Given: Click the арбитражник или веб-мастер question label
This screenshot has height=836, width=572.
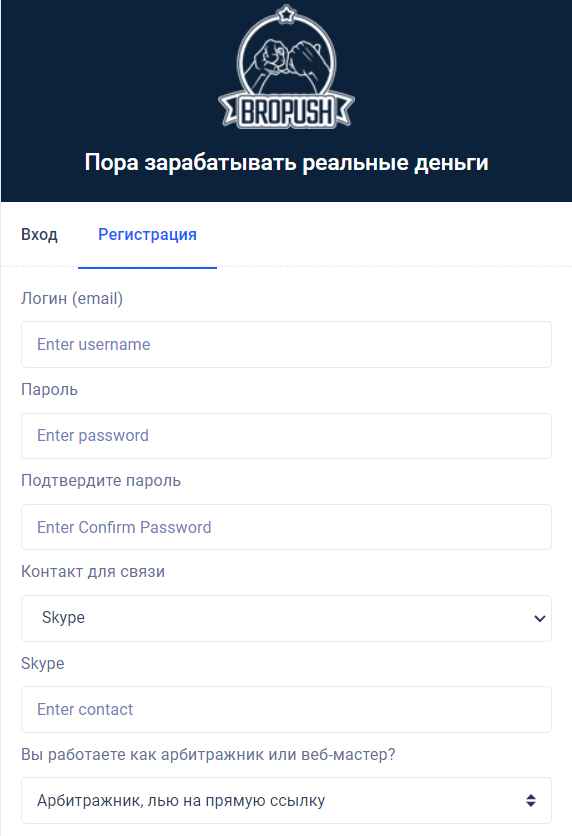Looking at the screenshot, I should point(208,754).
